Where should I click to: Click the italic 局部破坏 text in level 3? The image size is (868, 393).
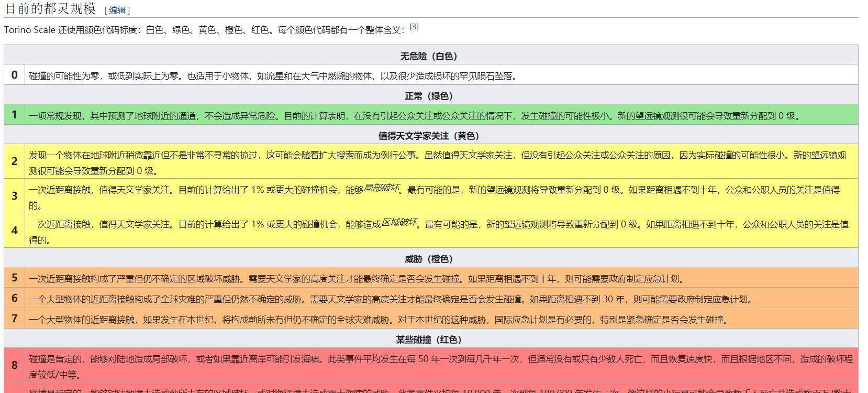point(381,188)
